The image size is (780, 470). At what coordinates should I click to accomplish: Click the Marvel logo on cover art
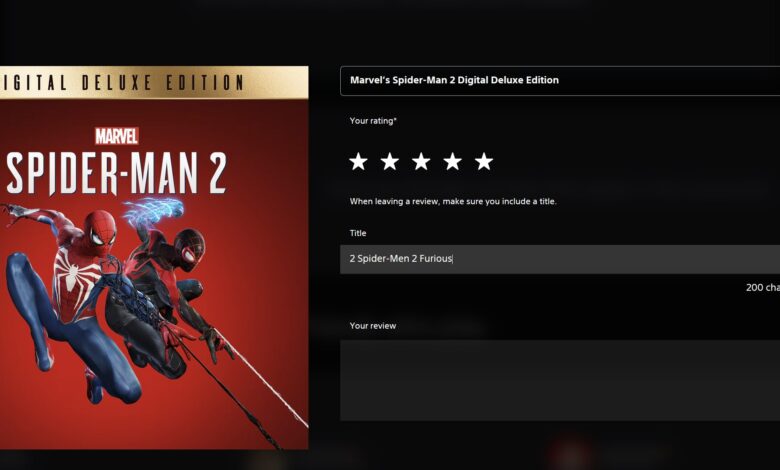point(116,136)
